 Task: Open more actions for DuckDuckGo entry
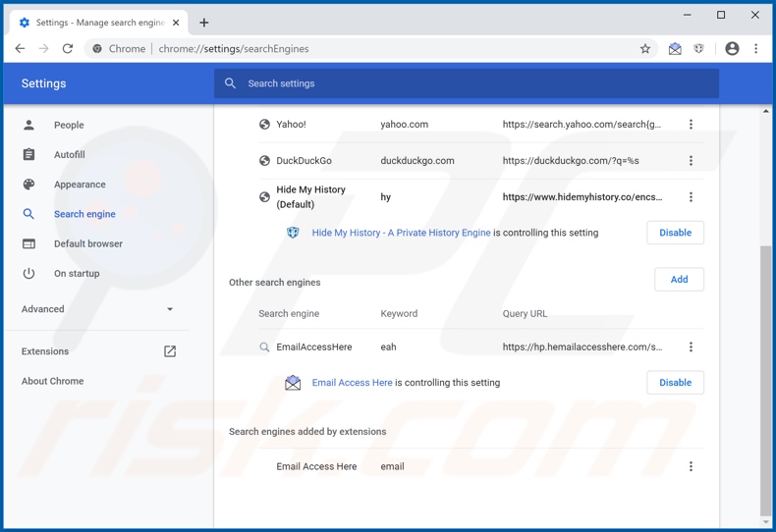pyautogui.click(x=691, y=161)
